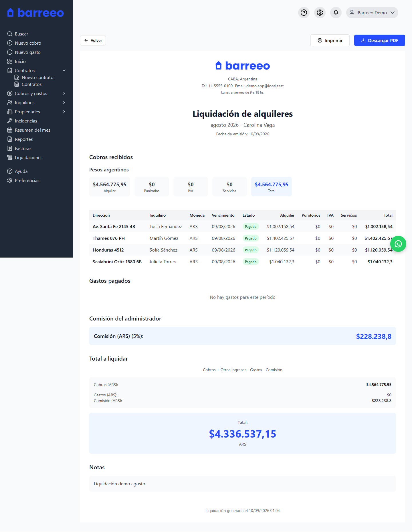The image size is (412, 532).
Task: Click the Total summary card $4.564.775,95
Action: click(x=272, y=187)
